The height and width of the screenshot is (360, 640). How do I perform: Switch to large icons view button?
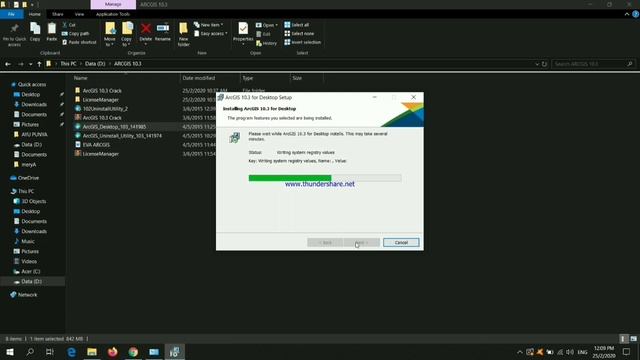[633, 339]
